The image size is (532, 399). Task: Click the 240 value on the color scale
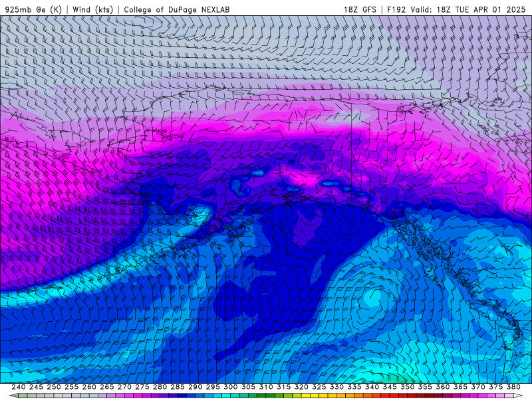coord(19,387)
